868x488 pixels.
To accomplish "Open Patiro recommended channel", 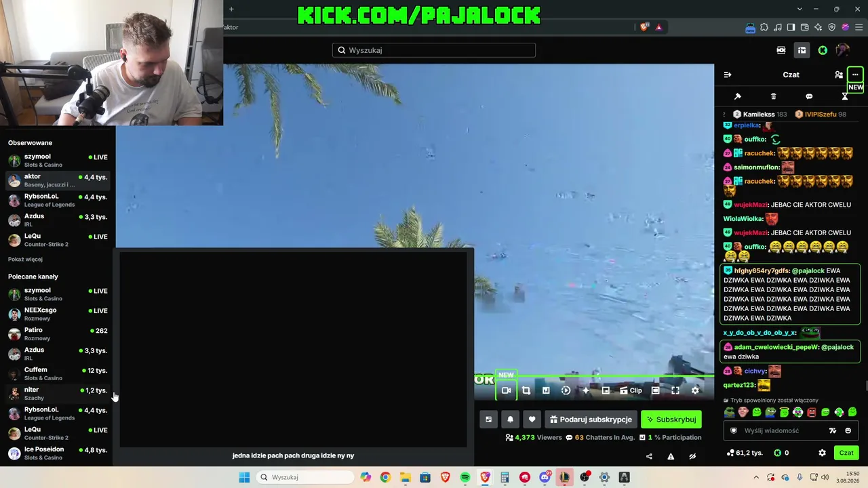I will coord(58,334).
